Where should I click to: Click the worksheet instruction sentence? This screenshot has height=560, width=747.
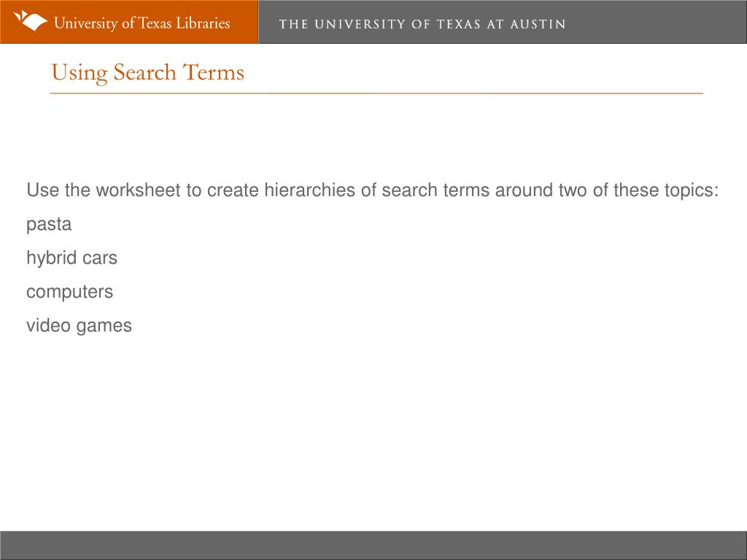tap(373, 190)
